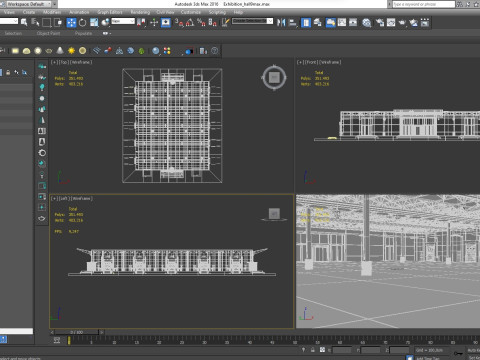480x360 pixels.
Task: Click the time slider 0 / 100
Action: click(x=77, y=332)
